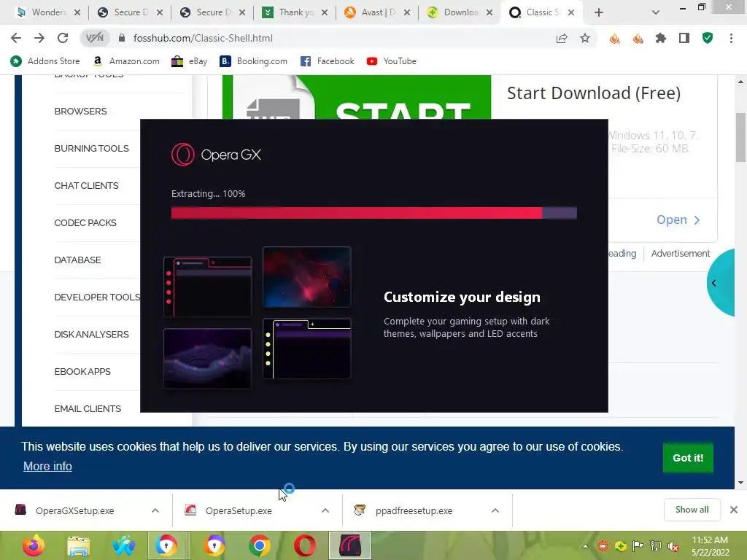Open Facebook bookmark

point(328,61)
